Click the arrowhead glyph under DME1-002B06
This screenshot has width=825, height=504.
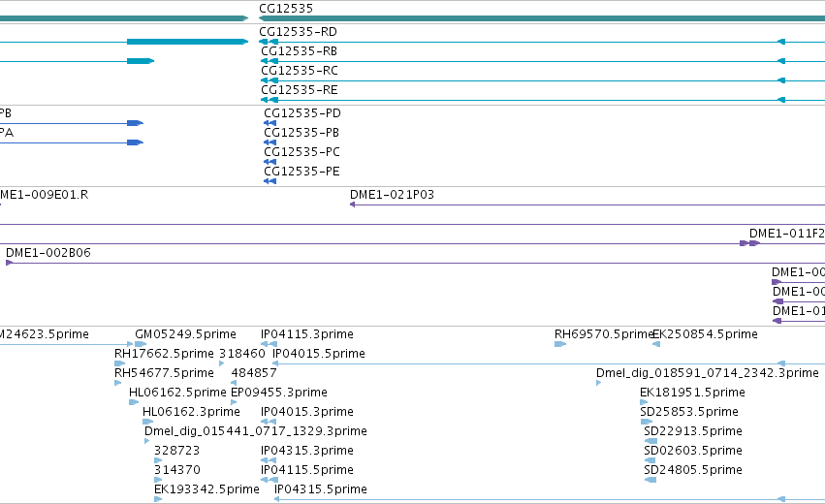(9, 263)
